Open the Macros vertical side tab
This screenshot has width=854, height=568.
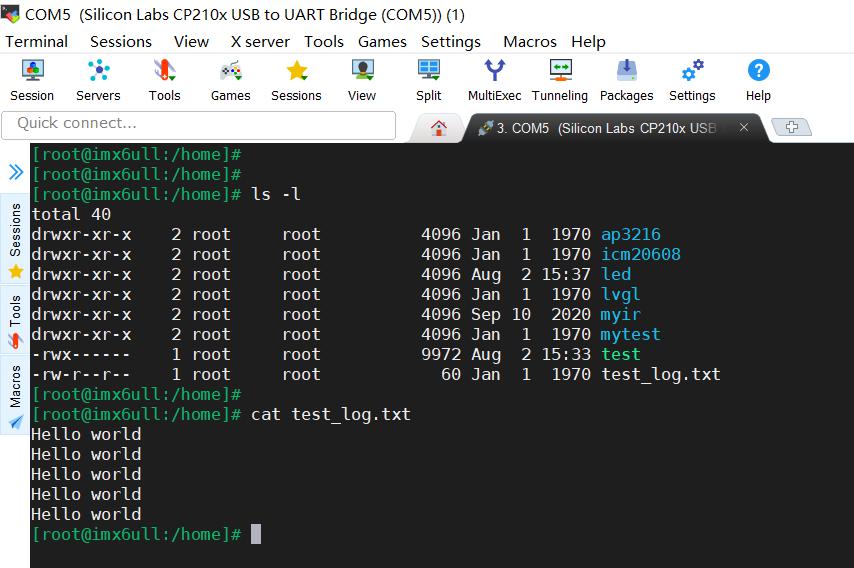point(15,395)
